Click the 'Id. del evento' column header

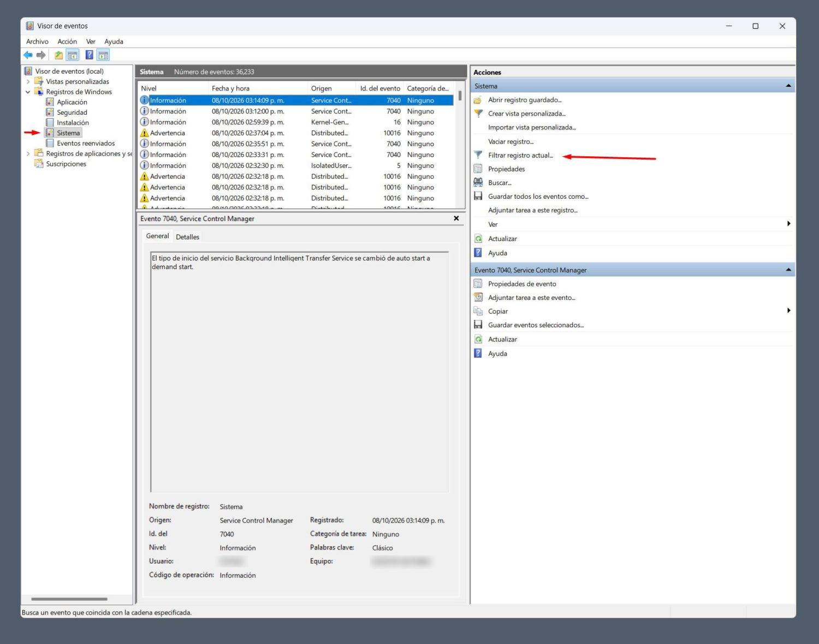(380, 88)
